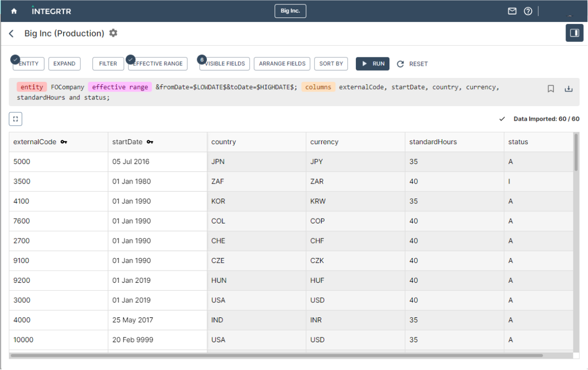Go back with the left chevron
The image size is (588, 370).
(x=12, y=34)
